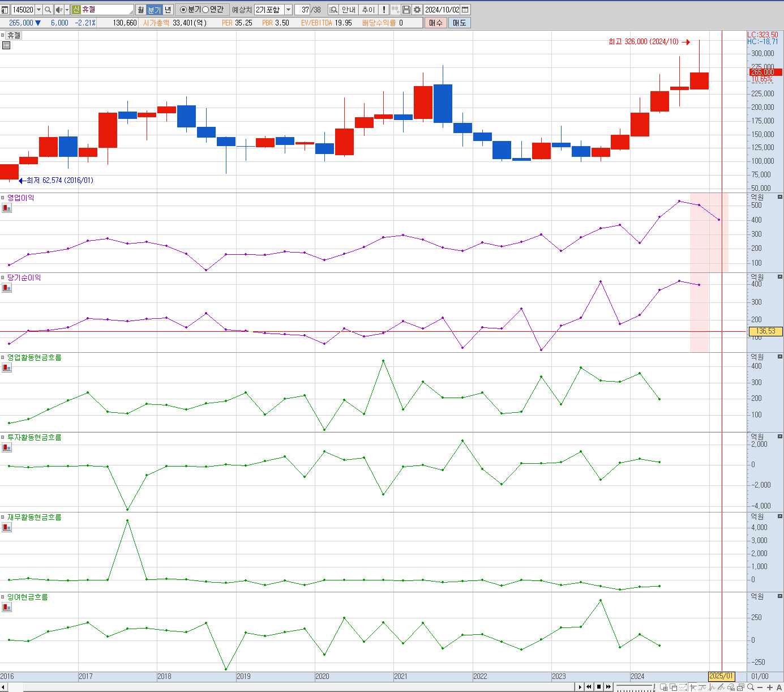Click the speaker sound icon in toolbar
The height and width of the screenshot is (692, 784).
point(58,10)
